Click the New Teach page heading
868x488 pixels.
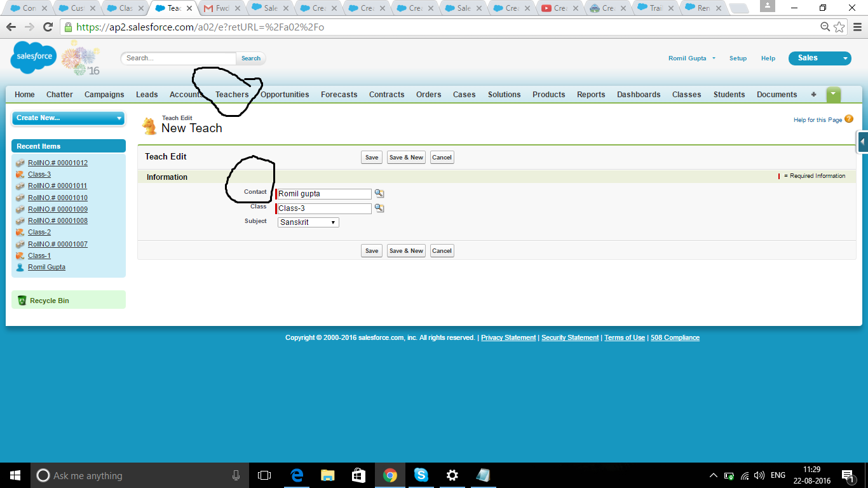[x=192, y=128]
